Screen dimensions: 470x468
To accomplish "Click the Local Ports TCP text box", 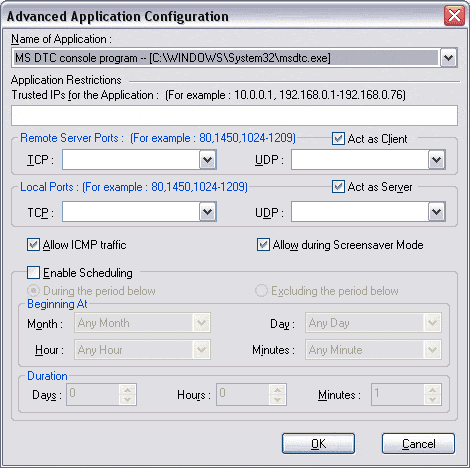I will coord(131,212).
